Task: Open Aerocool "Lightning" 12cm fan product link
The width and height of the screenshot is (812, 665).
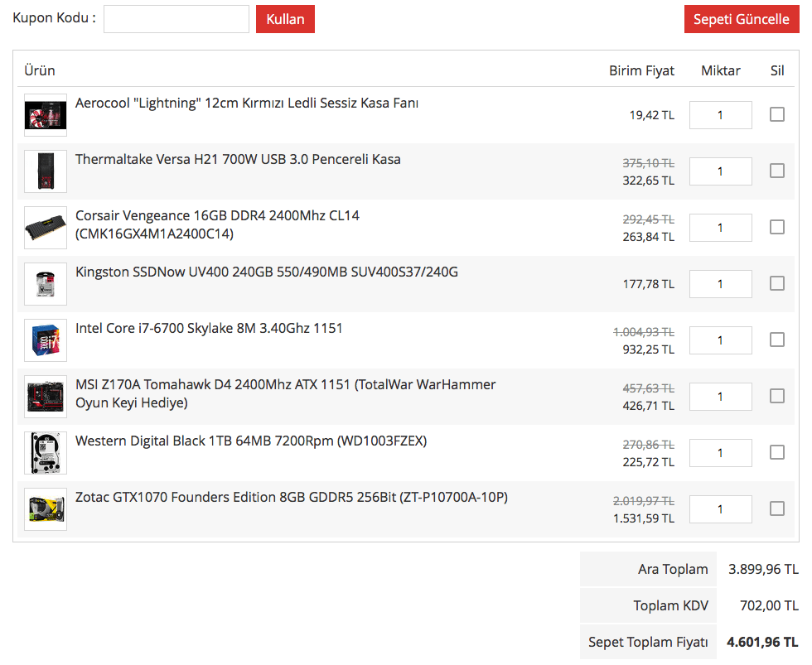Action: (247, 103)
